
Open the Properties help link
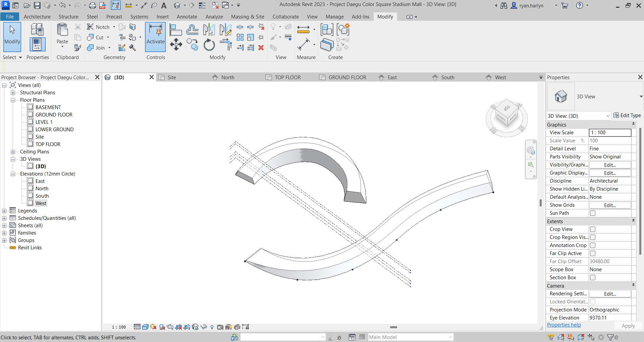tap(563, 325)
